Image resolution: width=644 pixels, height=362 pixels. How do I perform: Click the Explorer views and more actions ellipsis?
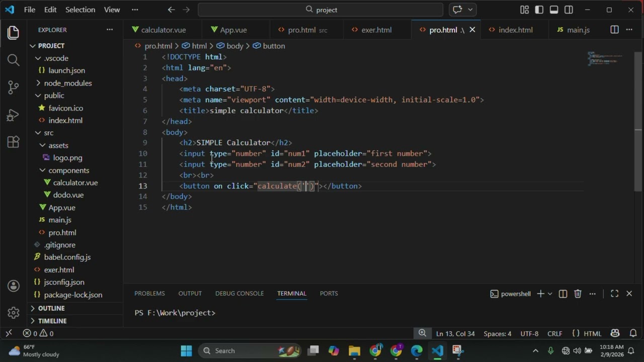(x=110, y=30)
